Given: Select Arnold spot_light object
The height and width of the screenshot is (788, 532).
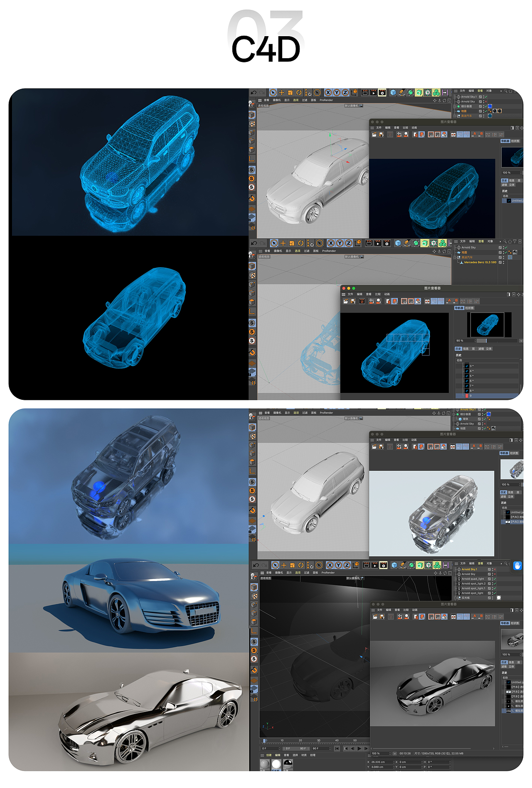Looking at the screenshot, I should 473,593.
